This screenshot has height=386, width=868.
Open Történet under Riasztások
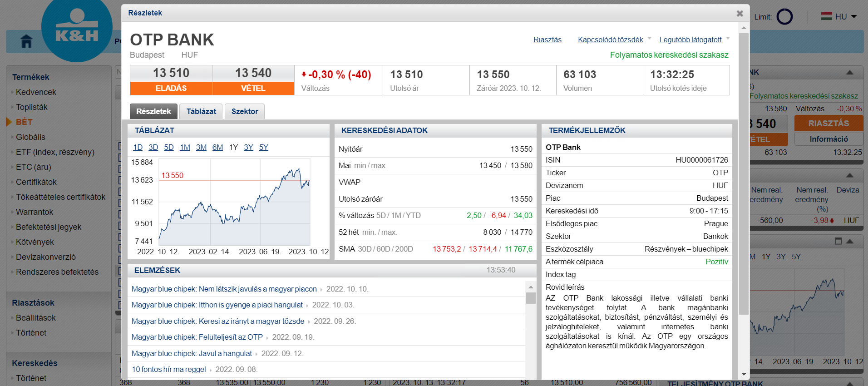(x=31, y=333)
